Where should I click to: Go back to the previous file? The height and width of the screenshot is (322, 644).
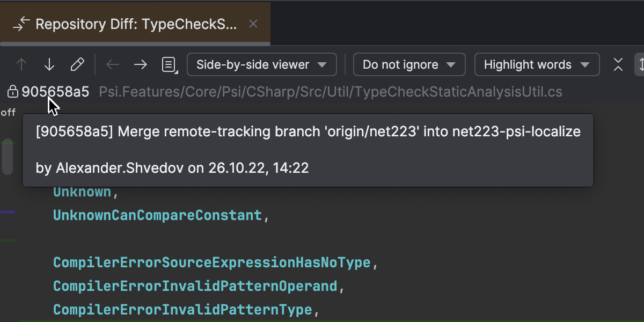click(113, 65)
